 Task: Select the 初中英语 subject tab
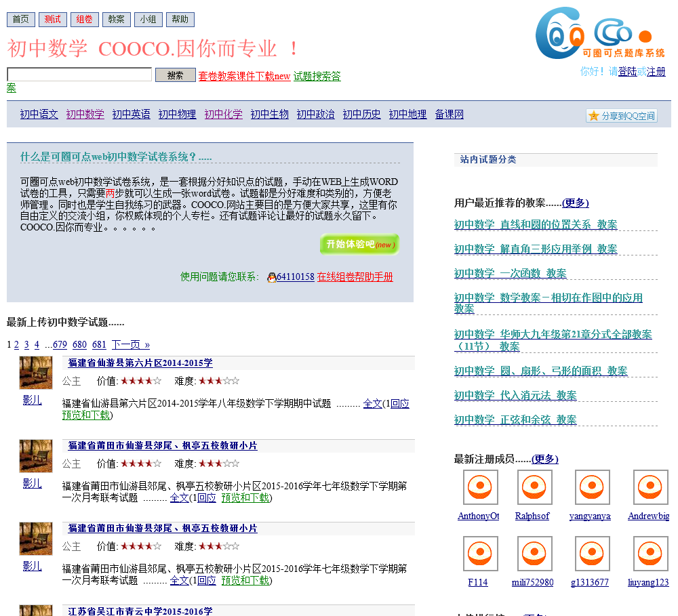tap(131, 114)
